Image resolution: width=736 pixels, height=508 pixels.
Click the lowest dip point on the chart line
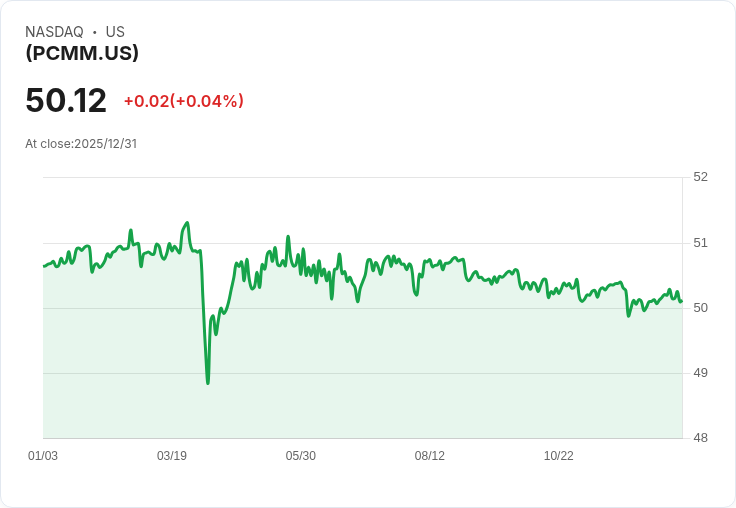pos(208,383)
